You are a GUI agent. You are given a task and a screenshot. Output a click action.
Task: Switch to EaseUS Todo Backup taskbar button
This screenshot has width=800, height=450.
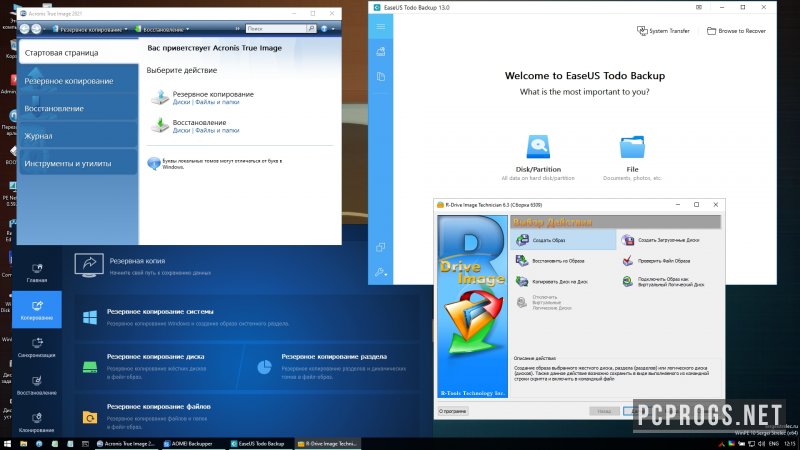click(260, 444)
